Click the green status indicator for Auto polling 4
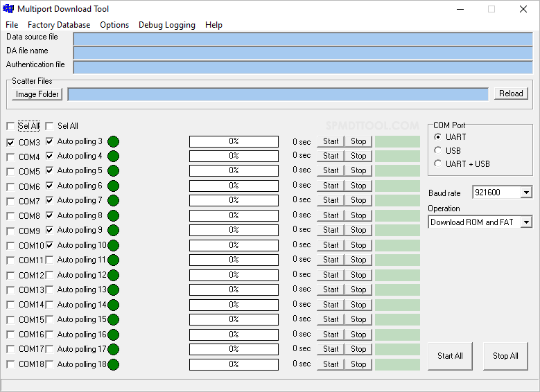This screenshot has height=392, width=540. pos(113,157)
